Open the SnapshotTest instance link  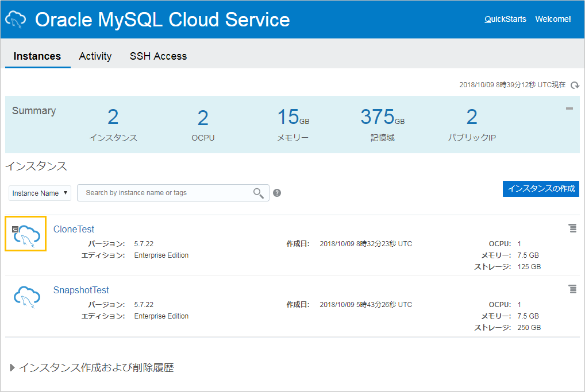81,290
